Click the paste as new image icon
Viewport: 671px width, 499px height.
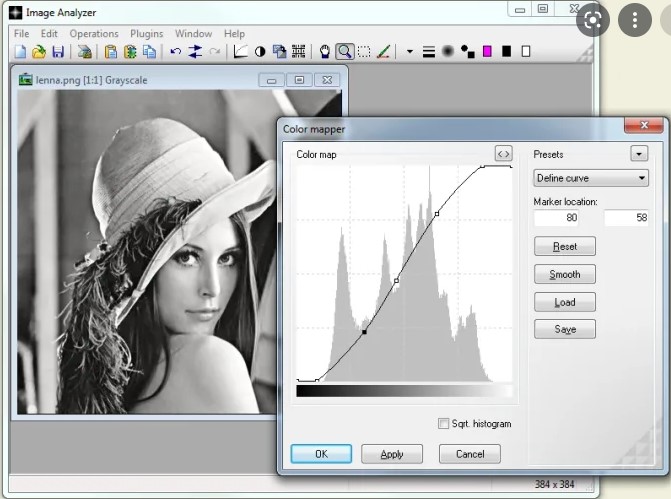[130, 52]
